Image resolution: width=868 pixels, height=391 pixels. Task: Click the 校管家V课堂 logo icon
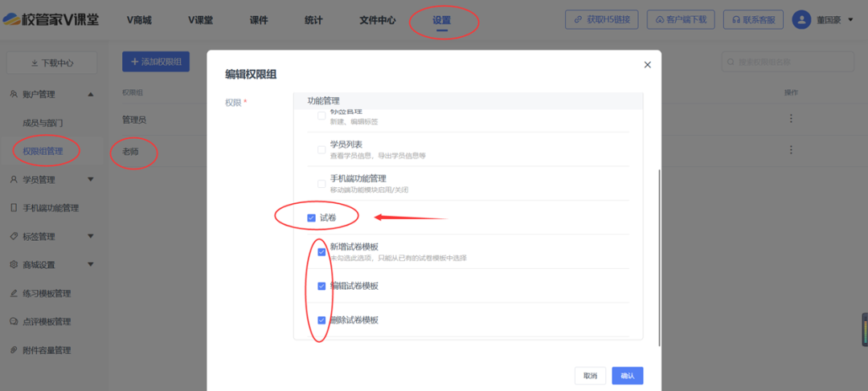[x=14, y=19]
